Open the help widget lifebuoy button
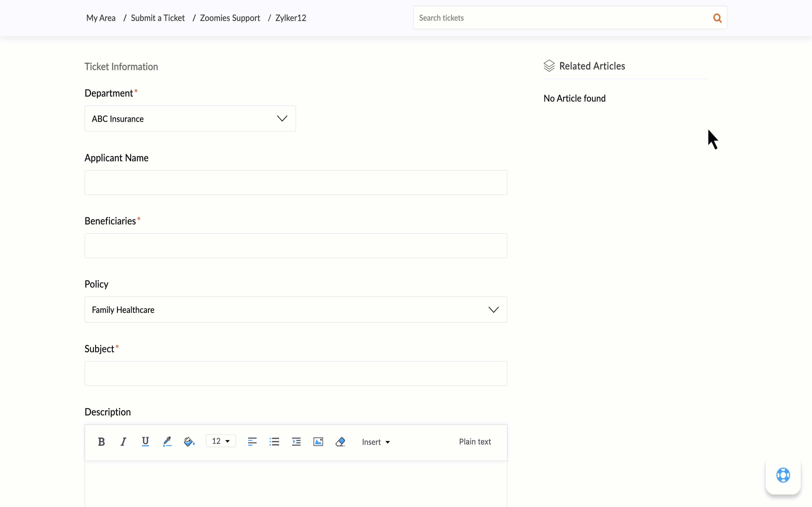 tap(783, 475)
